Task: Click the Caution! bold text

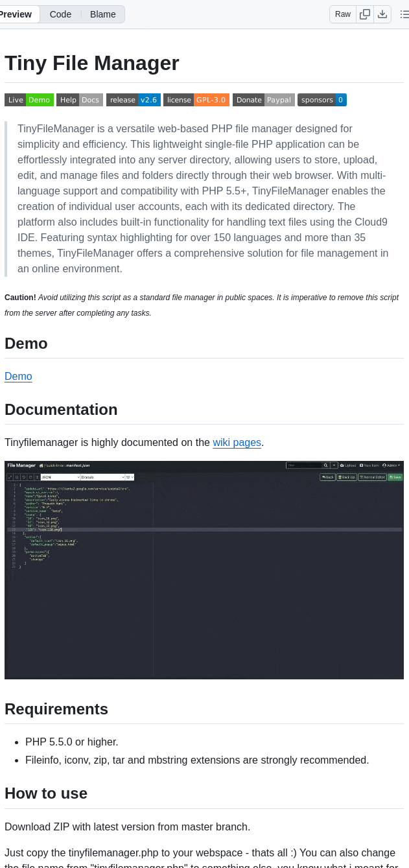Action: coord(20,298)
